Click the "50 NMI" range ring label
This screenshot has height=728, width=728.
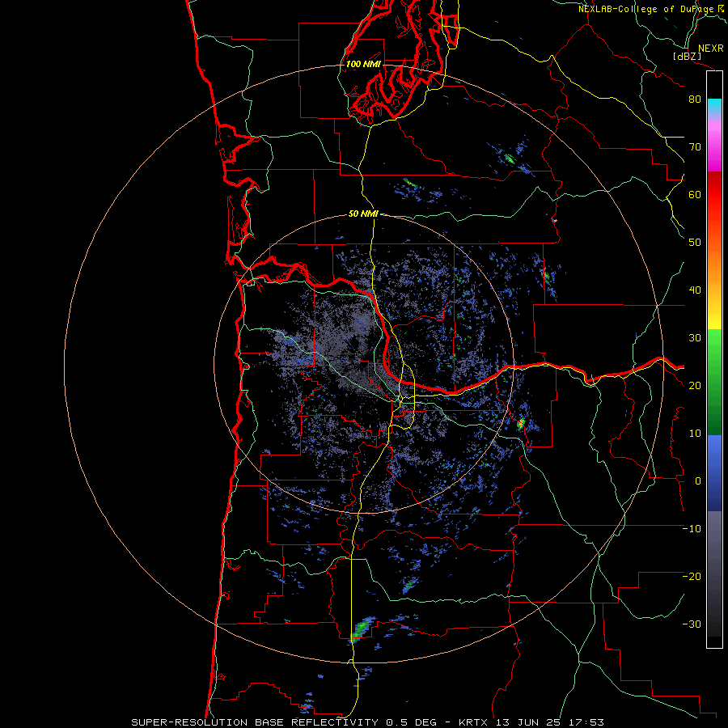(363, 214)
